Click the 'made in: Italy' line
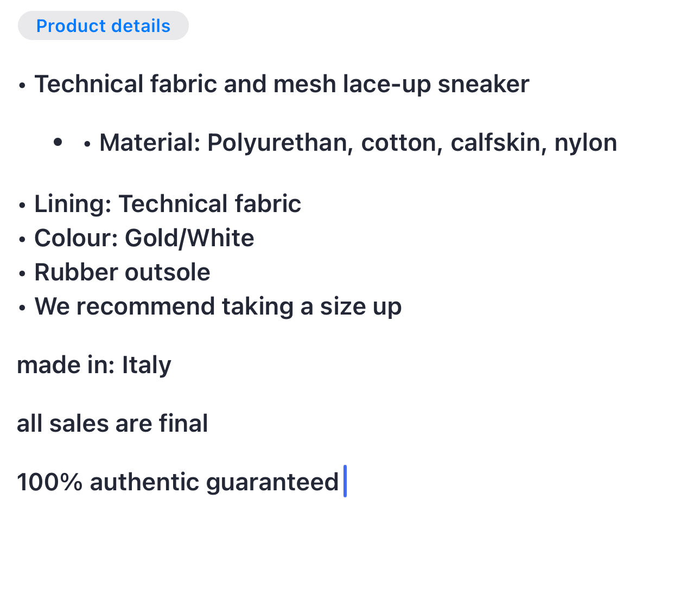 [94, 365]
